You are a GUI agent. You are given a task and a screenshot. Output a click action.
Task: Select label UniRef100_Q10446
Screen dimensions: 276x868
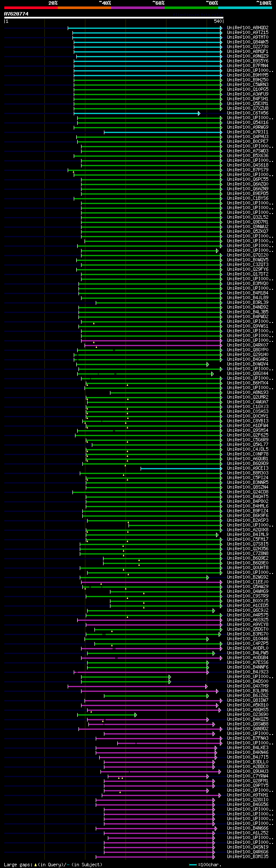pyautogui.click(x=248, y=639)
